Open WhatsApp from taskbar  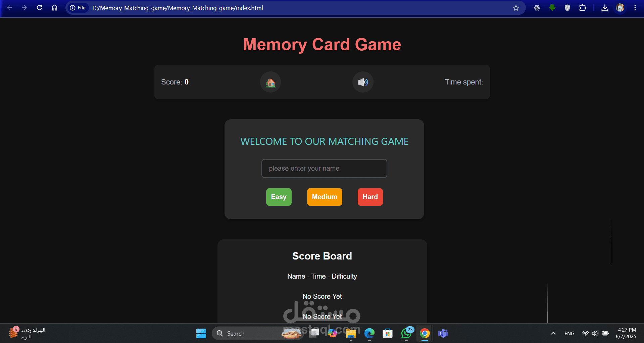[406, 333]
